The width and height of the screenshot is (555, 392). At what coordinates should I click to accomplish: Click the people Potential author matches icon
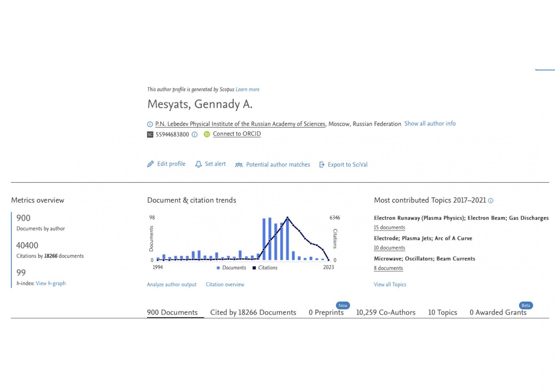(x=239, y=165)
